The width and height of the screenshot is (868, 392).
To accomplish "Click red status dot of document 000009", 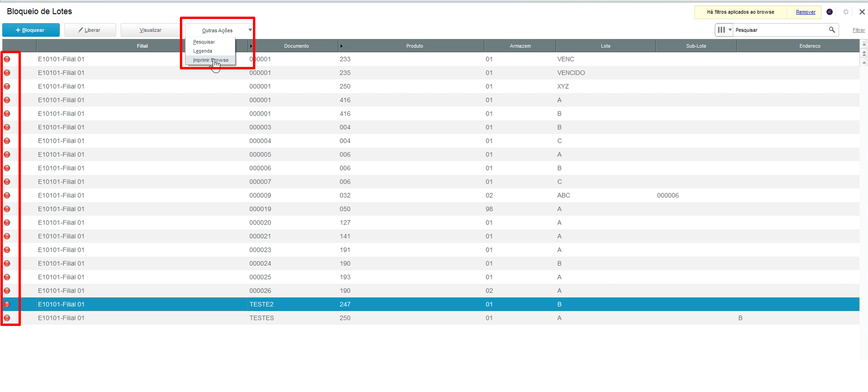I will point(7,195).
